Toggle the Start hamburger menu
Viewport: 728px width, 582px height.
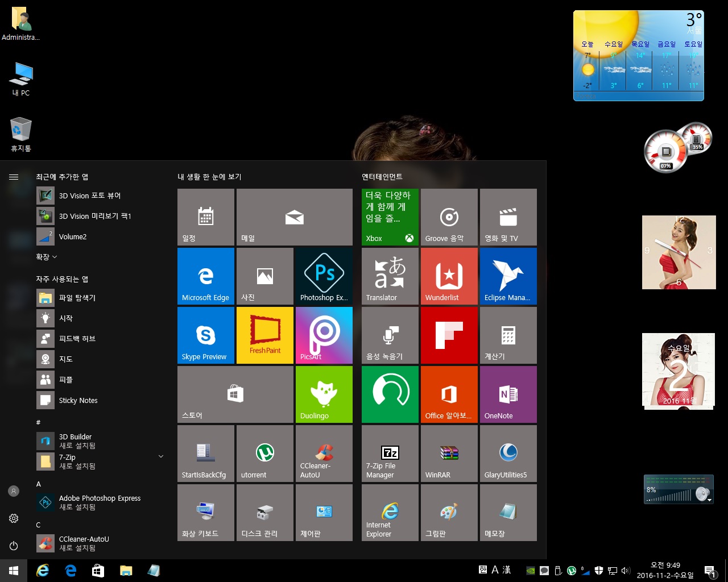pos(14,177)
